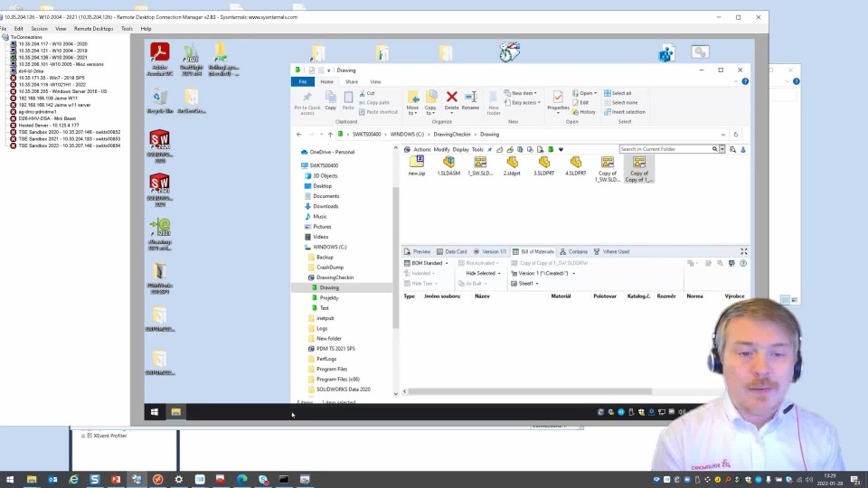This screenshot has width=868, height=488.
Task: Click the Copy icon in Clipboard group
Action: (x=331, y=98)
